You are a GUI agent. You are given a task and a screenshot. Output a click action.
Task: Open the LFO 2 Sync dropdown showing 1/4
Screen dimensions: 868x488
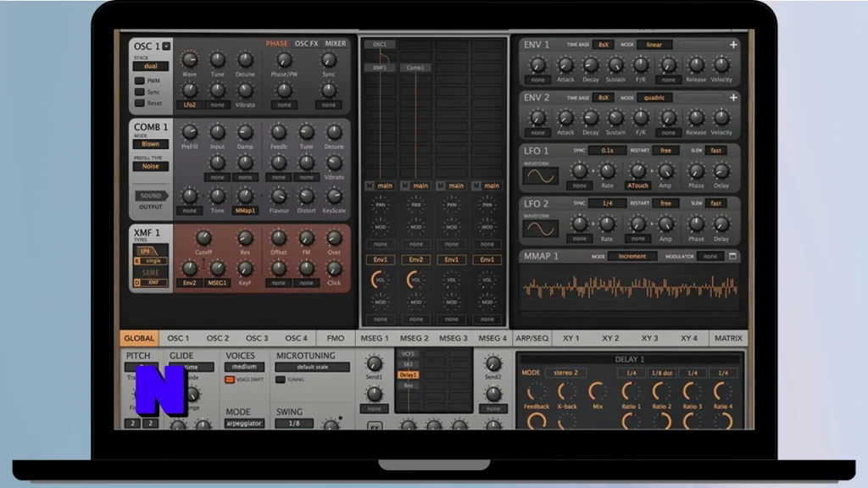(607, 203)
